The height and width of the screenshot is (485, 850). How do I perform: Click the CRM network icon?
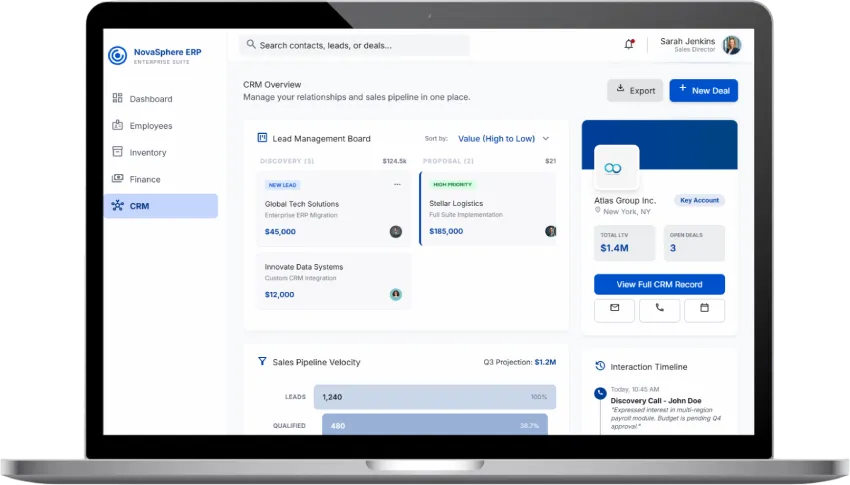click(117, 205)
